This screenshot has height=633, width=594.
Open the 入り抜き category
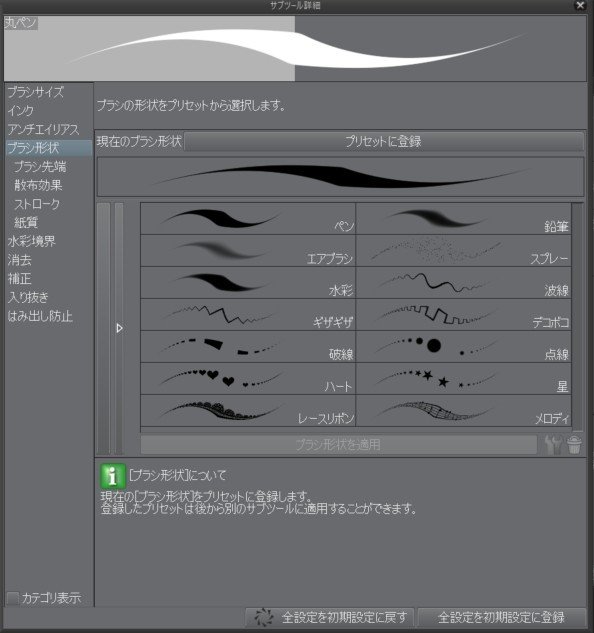(49, 297)
